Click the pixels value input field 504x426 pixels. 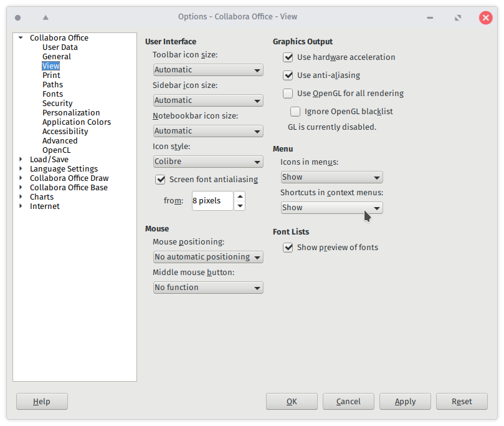pyautogui.click(x=212, y=201)
